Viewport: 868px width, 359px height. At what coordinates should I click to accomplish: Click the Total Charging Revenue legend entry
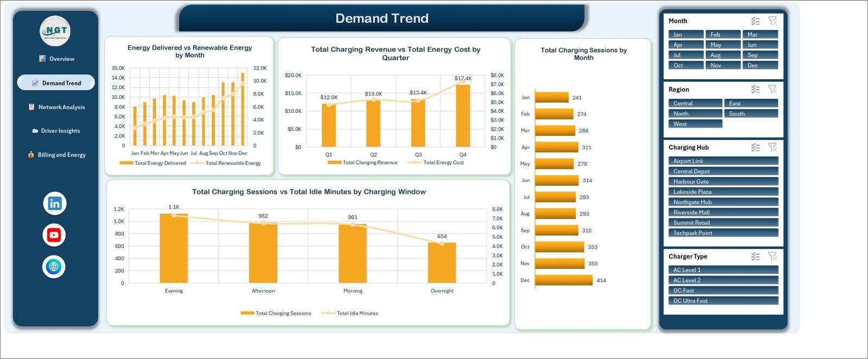pyautogui.click(x=363, y=162)
